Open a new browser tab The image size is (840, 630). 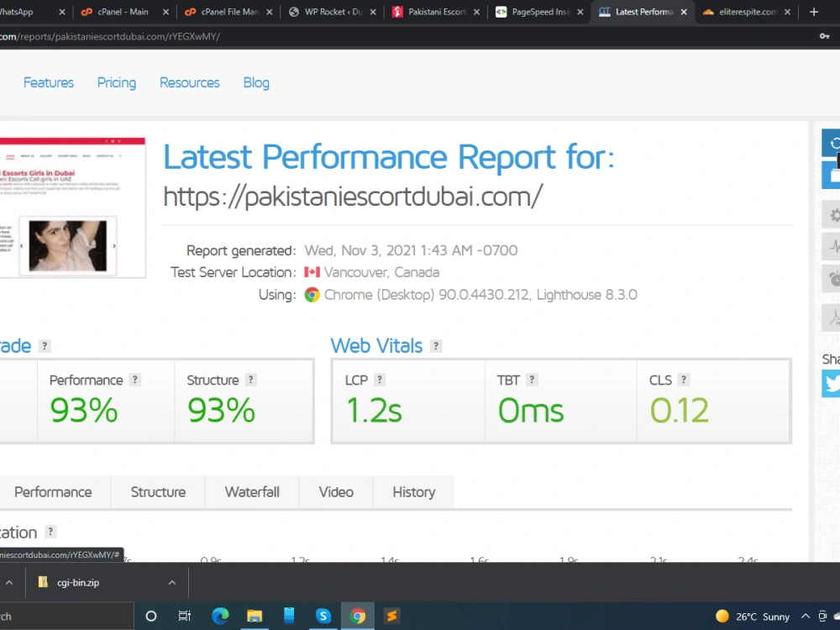pyautogui.click(x=814, y=12)
